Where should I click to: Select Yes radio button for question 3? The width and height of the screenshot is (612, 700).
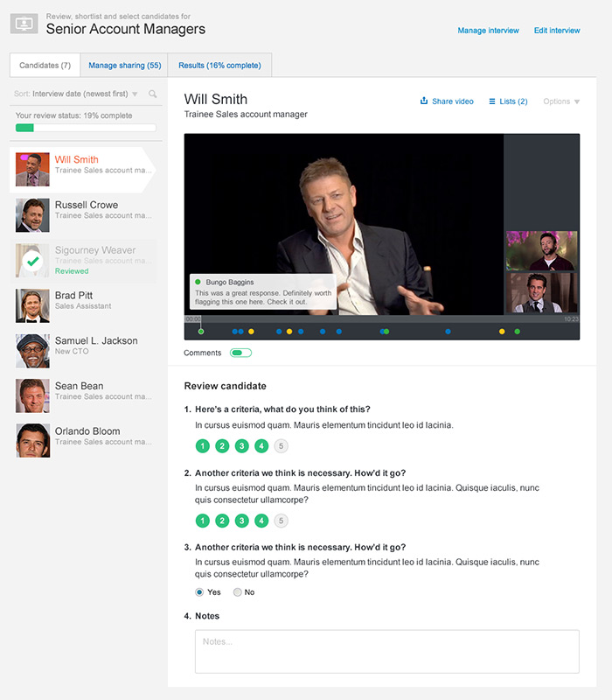[199, 592]
